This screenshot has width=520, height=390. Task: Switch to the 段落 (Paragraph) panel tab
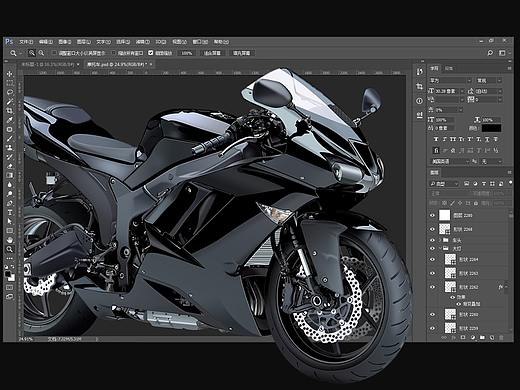coord(449,68)
